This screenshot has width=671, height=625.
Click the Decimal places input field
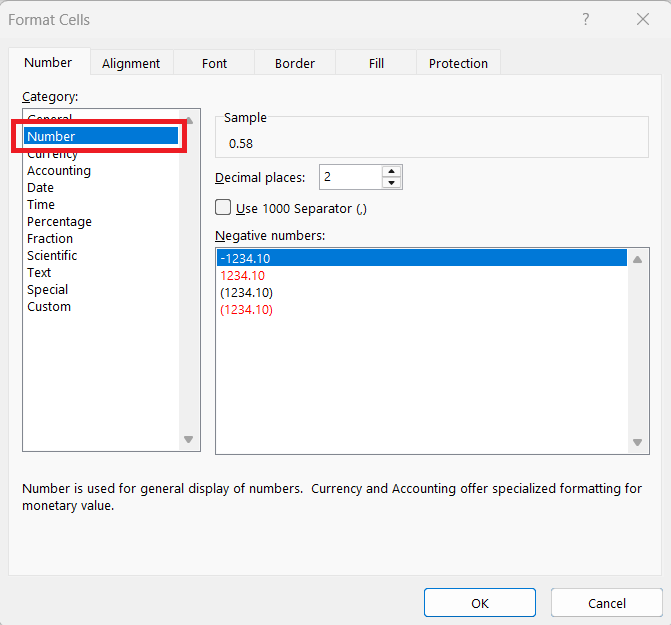point(350,177)
